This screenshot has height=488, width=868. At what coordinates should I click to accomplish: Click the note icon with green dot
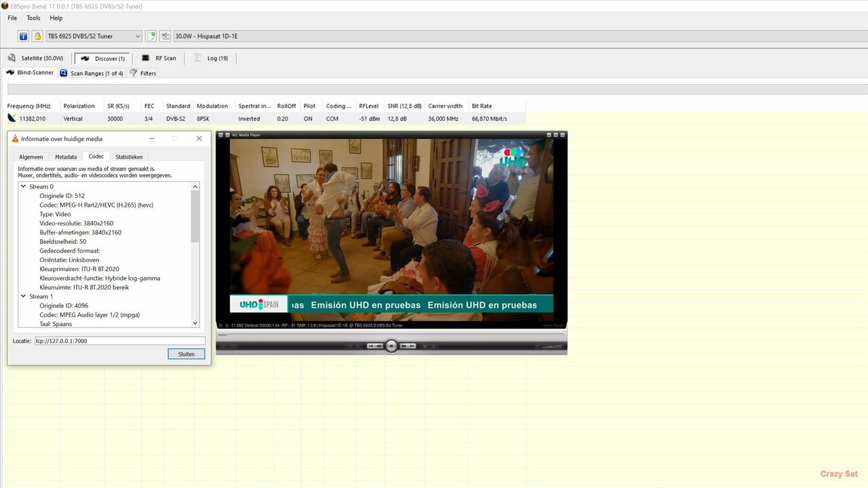point(151,35)
